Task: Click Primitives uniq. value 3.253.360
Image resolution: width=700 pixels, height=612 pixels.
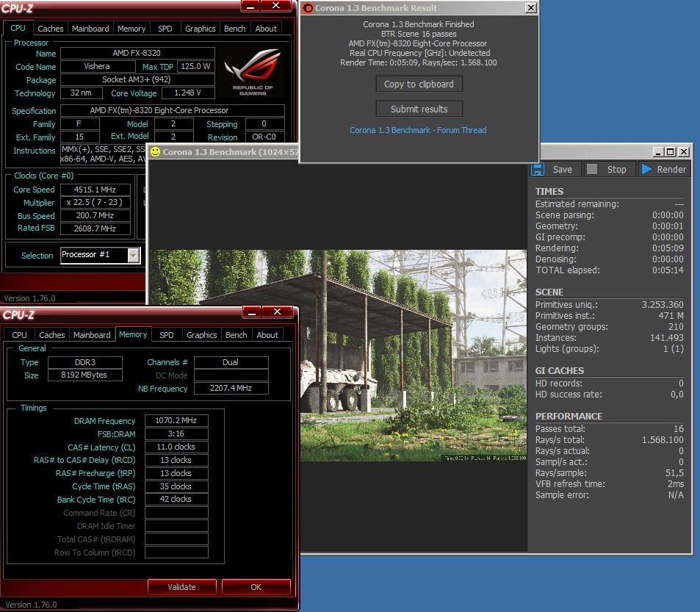Action: tap(663, 304)
